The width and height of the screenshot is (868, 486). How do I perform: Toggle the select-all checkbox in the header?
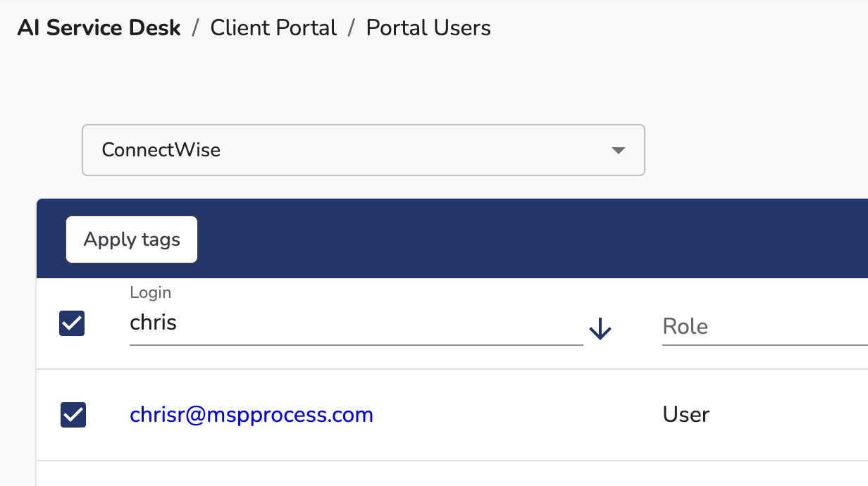click(x=72, y=323)
